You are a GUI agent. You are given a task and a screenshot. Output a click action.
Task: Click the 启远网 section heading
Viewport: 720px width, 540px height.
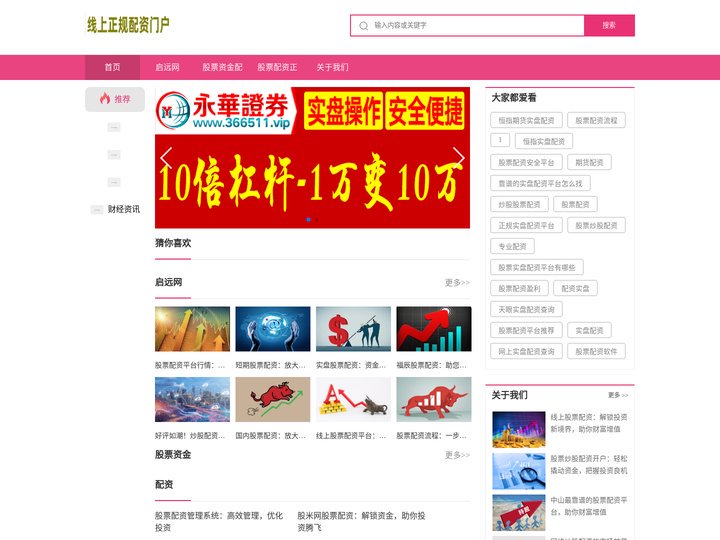pos(169,282)
